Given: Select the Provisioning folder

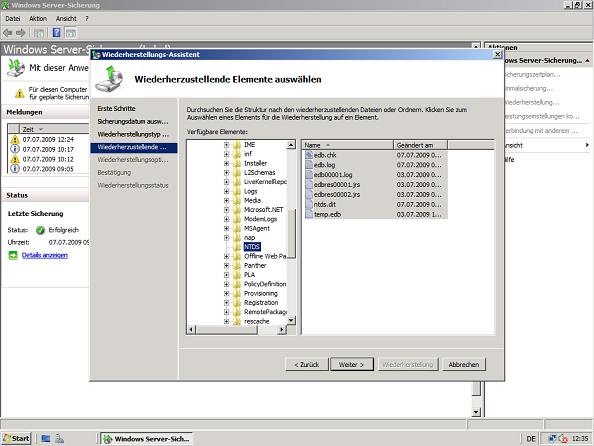Looking at the screenshot, I should [261, 293].
